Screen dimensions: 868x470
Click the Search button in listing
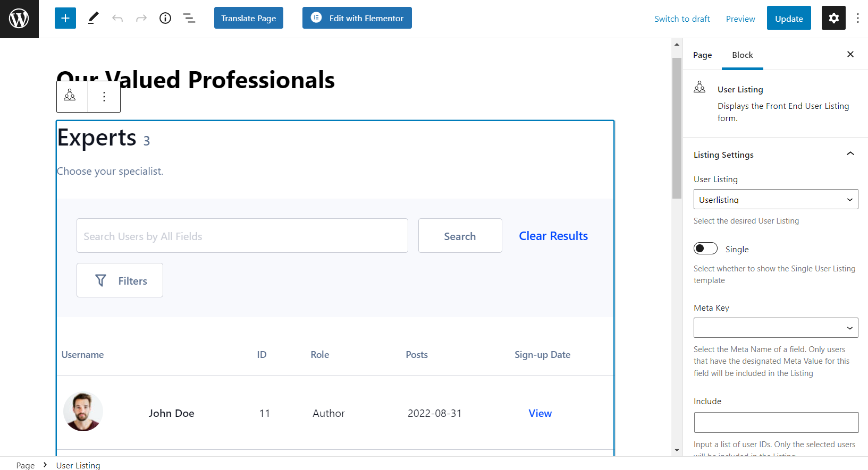(x=460, y=236)
